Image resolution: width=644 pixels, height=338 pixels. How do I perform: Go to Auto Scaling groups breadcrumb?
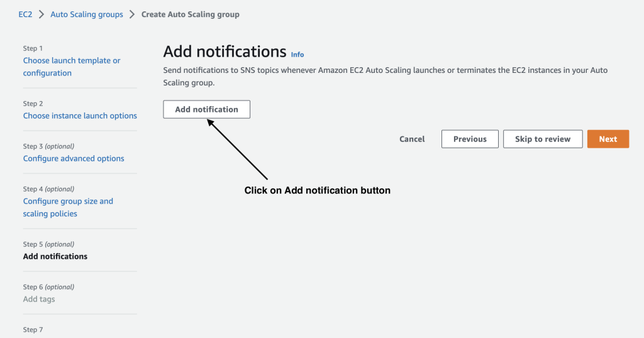(x=89, y=14)
